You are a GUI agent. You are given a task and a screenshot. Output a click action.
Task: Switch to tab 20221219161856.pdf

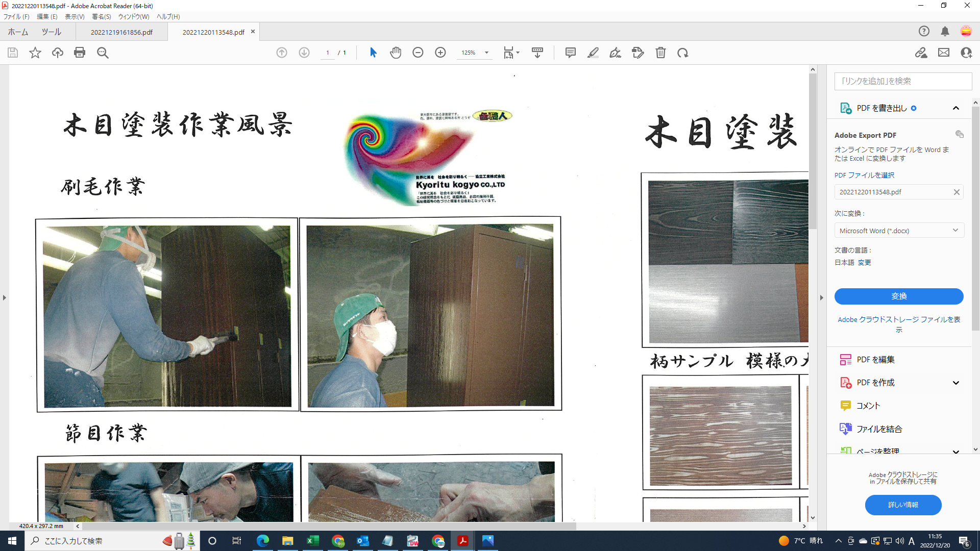coord(121,32)
